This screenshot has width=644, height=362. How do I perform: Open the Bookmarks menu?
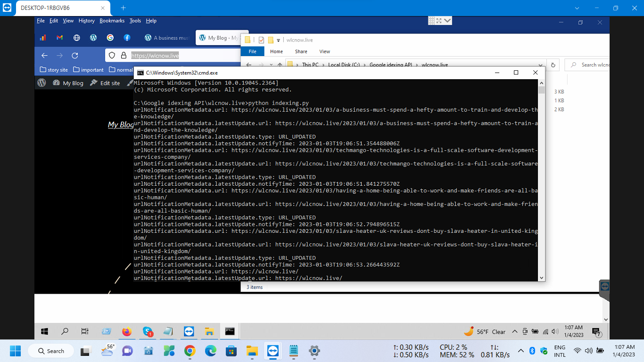(112, 21)
